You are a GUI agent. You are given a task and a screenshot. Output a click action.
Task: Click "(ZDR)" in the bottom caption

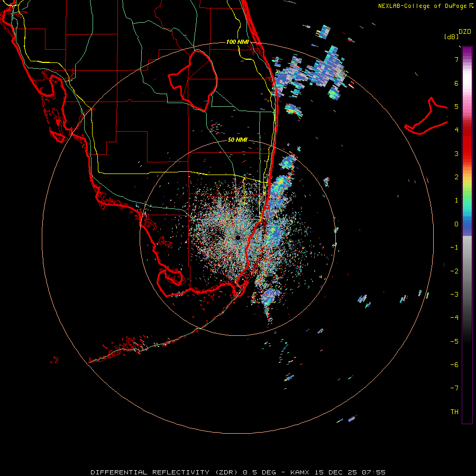click(x=226, y=472)
